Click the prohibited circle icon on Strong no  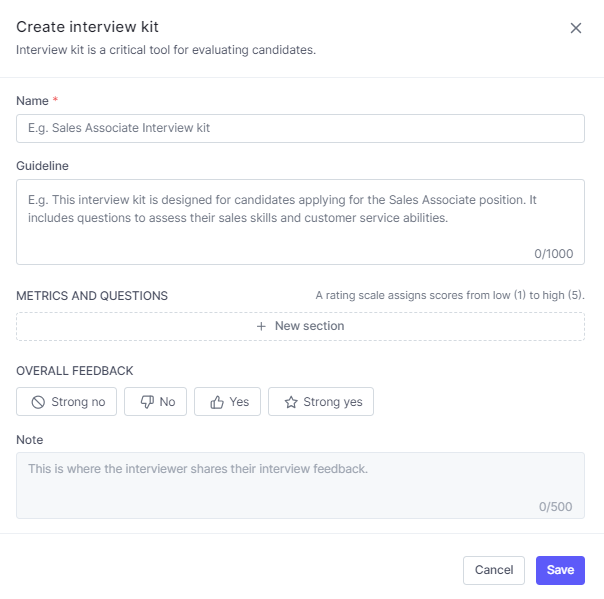pos(38,402)
